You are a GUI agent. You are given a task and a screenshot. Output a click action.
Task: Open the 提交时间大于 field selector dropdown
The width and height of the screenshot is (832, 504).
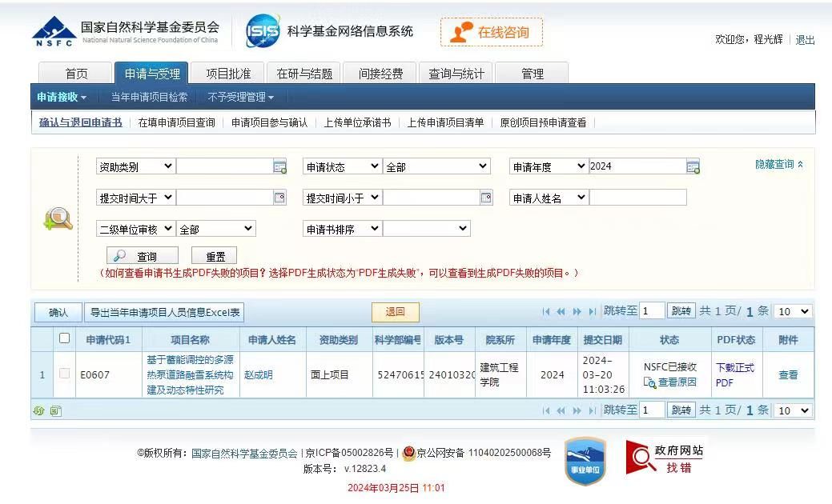click(135, 198)
